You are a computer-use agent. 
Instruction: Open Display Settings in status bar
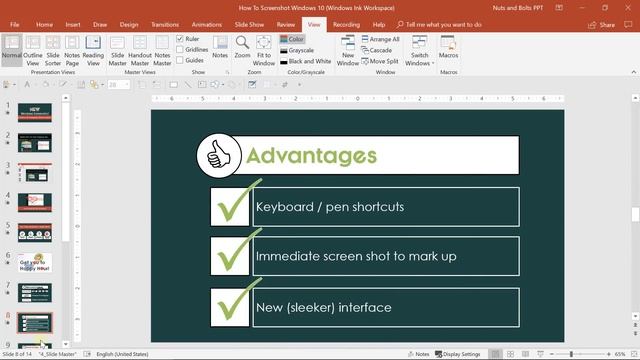[x=458, y=354]
